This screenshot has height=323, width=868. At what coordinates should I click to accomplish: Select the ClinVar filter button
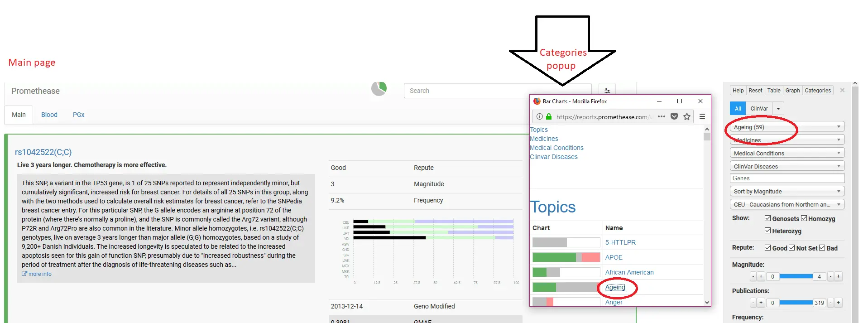coord(759,108)
